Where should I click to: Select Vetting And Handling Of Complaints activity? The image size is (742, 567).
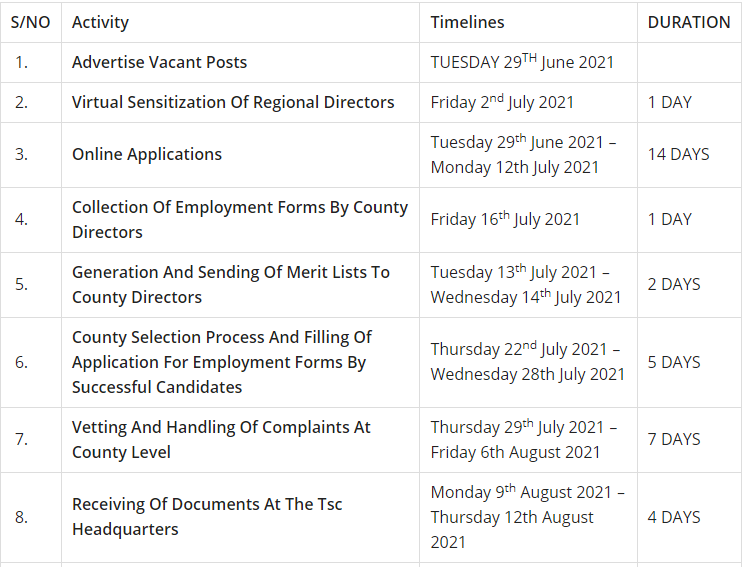coord(221,439)
